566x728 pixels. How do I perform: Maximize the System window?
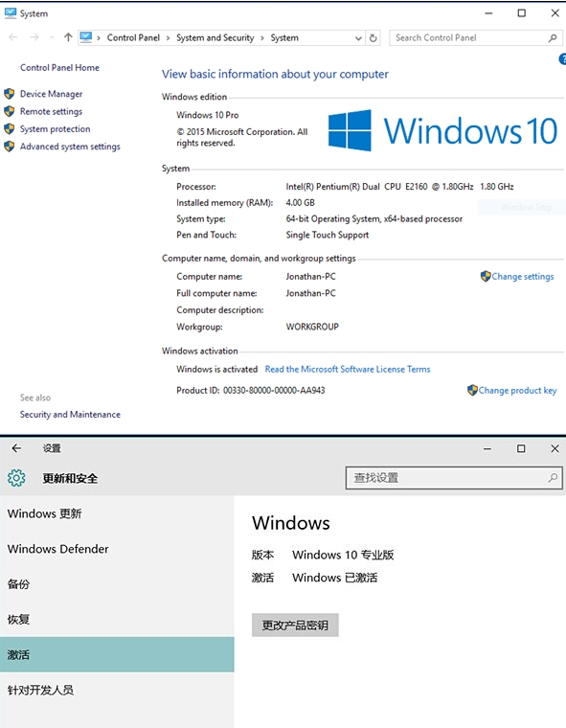521,13
